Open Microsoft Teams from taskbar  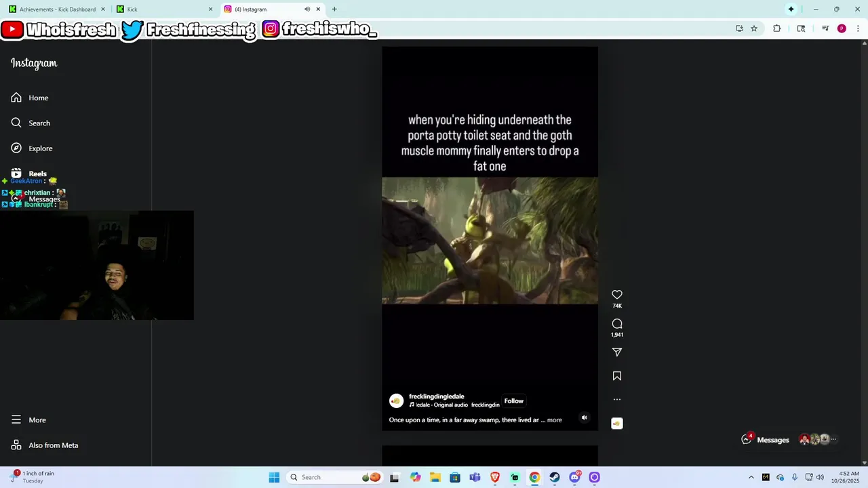click(475, 477)
